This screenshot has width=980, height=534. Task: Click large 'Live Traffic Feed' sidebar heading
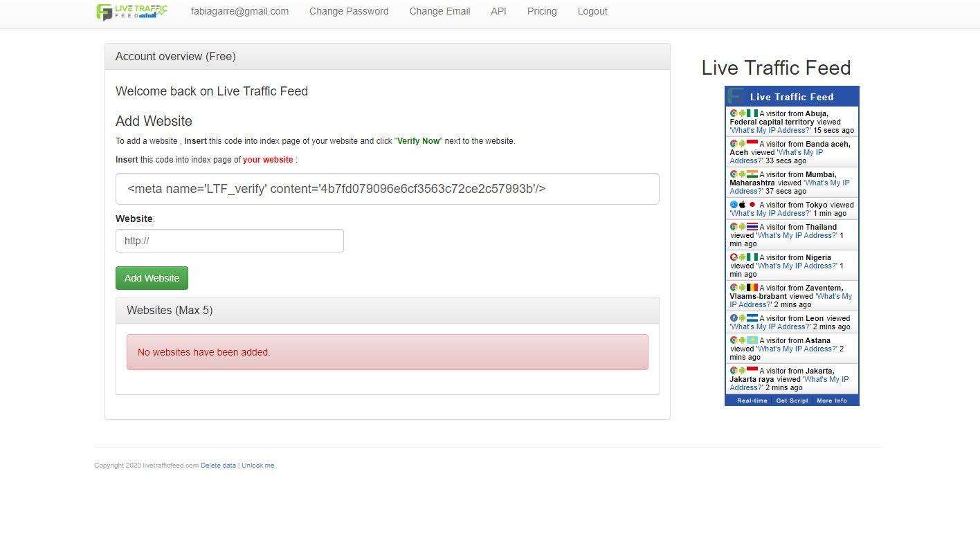click(776, 68)
